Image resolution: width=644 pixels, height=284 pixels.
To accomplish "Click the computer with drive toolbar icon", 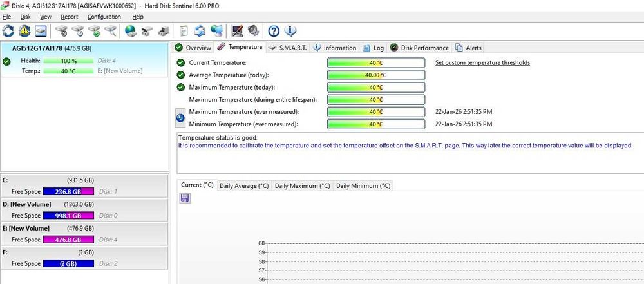I will [164, 31].
